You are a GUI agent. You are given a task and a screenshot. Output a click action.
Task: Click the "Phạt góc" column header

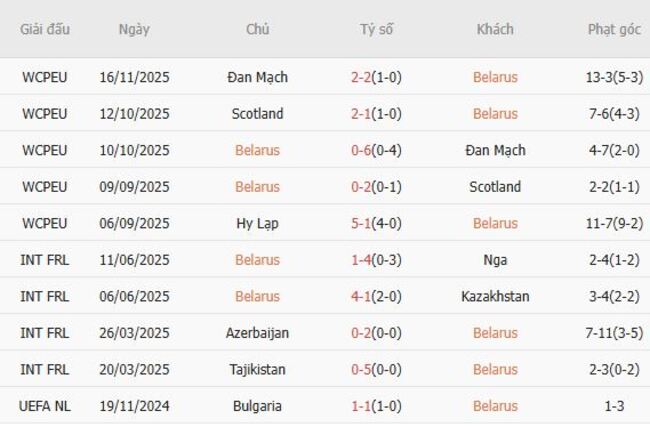tap(614, 29)
